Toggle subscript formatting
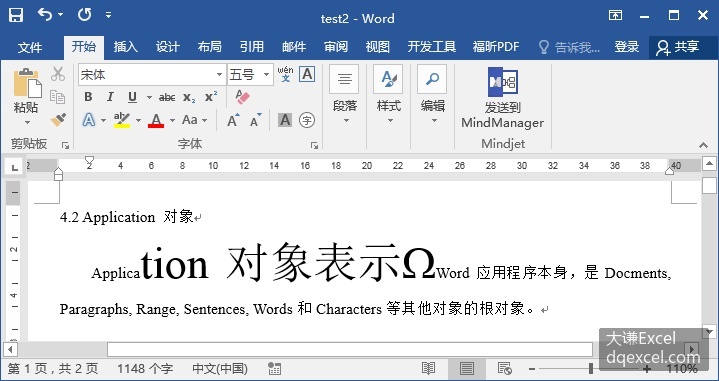The image size is (719, 381). click(189, 97)
